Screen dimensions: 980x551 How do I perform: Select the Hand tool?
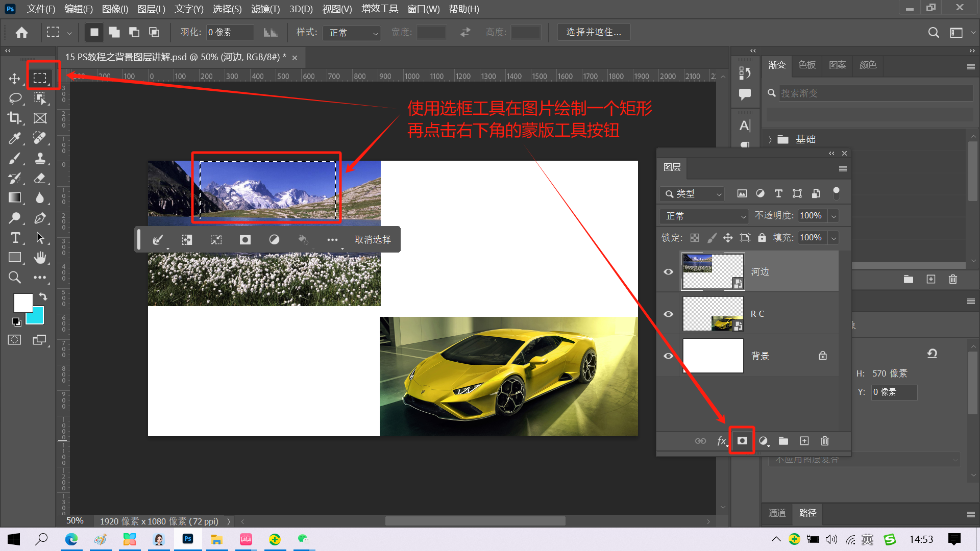(40, 258)
